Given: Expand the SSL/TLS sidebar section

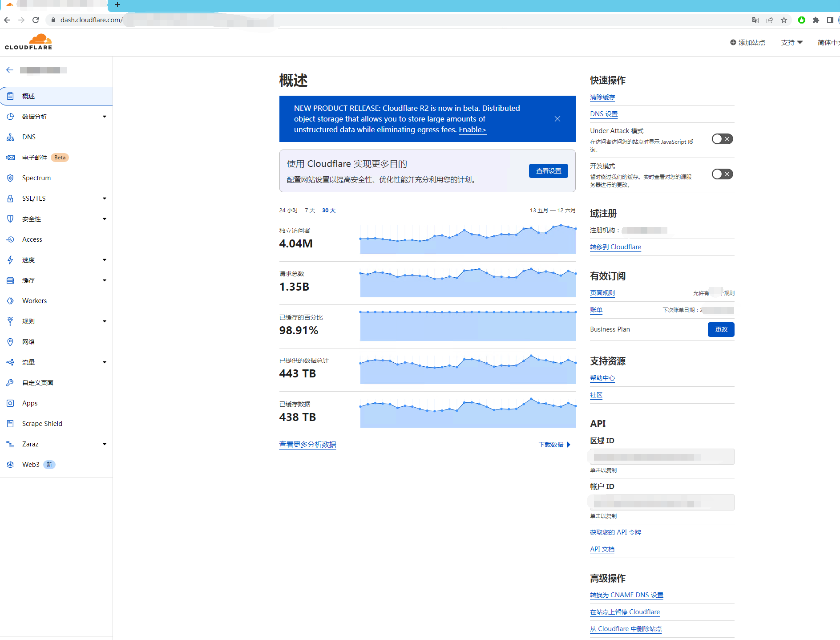Looking at the screenshot, I should tap(105, 198).
